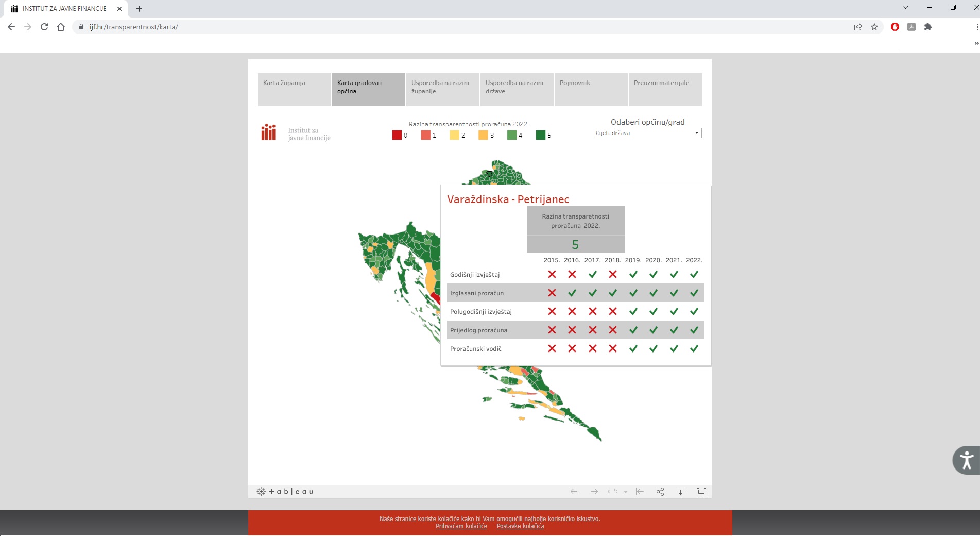
Task: Open the Odaberi općinu/grad dropdown
Action: tap(647, 133)
